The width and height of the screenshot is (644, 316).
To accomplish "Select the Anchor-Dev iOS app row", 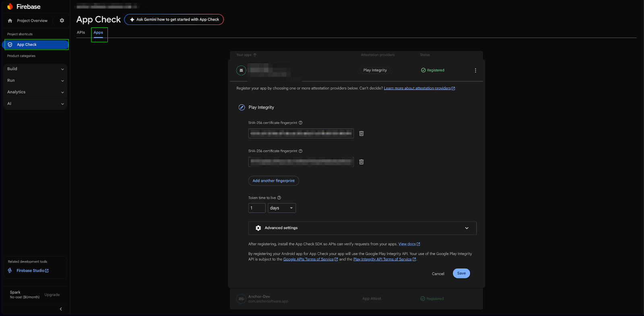I will point(356,299).
